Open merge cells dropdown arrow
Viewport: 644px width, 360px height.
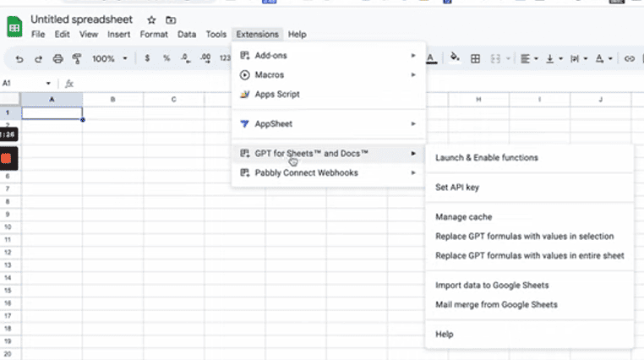click(508, 58)
